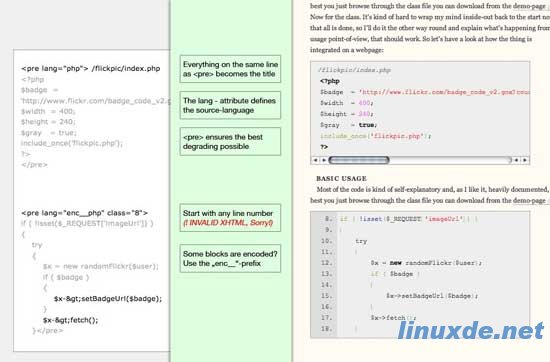Screen dimensions: 550x362
Task: Click the second left-side arrow of the code box scrollbar
Action: pyautogui.click(x=324, y=160)
